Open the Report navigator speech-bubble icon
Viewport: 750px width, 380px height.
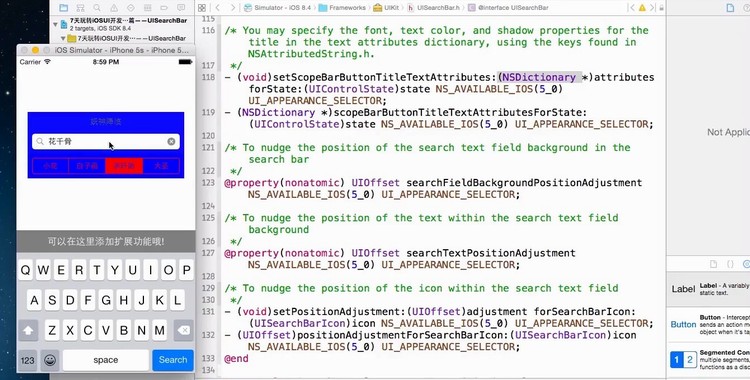(x=181, y=8)
